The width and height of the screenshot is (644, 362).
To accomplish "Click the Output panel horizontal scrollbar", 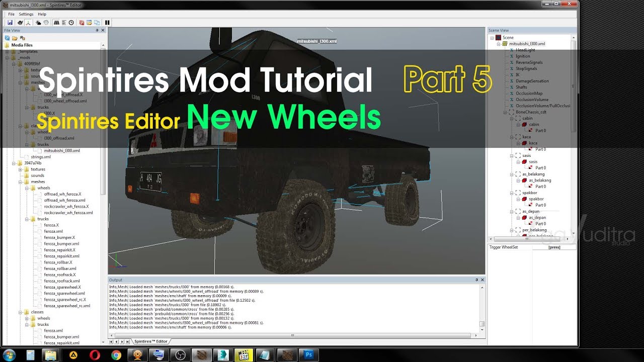I will point(292,335).
